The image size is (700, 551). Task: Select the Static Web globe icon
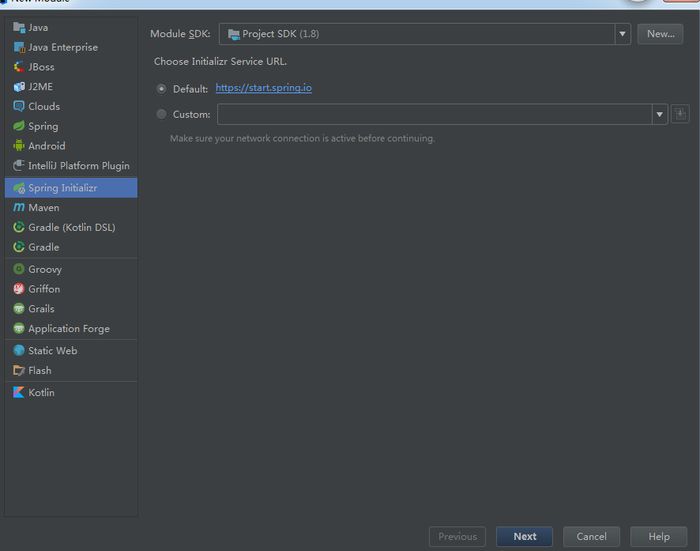coord(19,351)
